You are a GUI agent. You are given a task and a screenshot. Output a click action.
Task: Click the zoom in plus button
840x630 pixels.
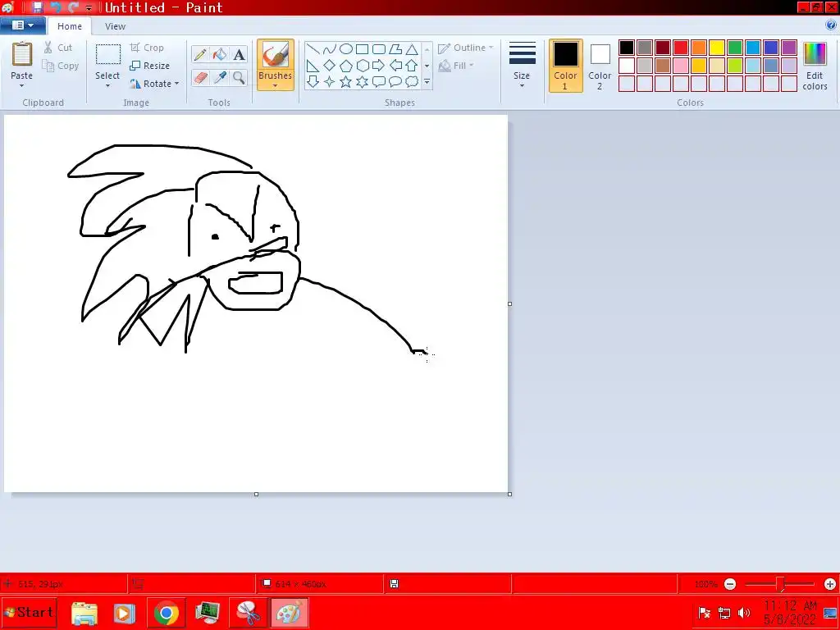tap(830, 584)
